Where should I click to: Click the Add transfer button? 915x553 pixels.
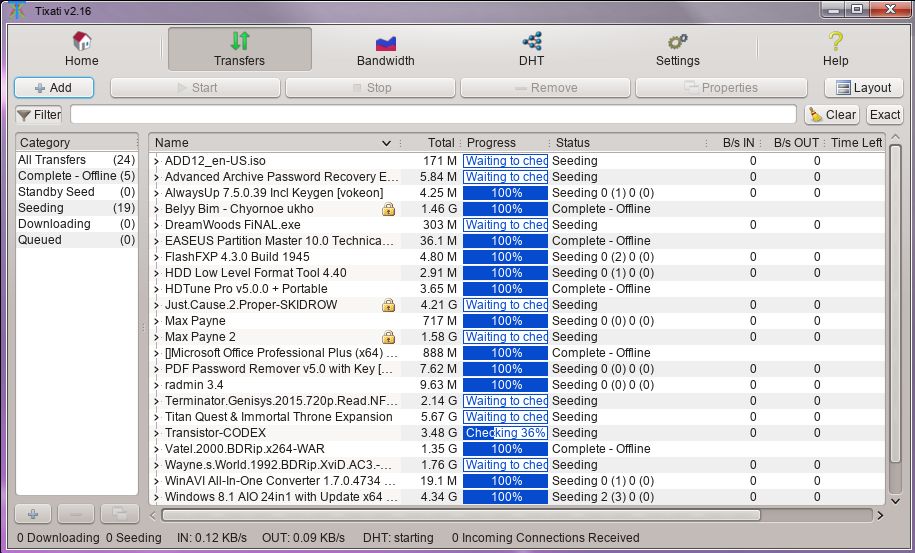pos(54,88)
